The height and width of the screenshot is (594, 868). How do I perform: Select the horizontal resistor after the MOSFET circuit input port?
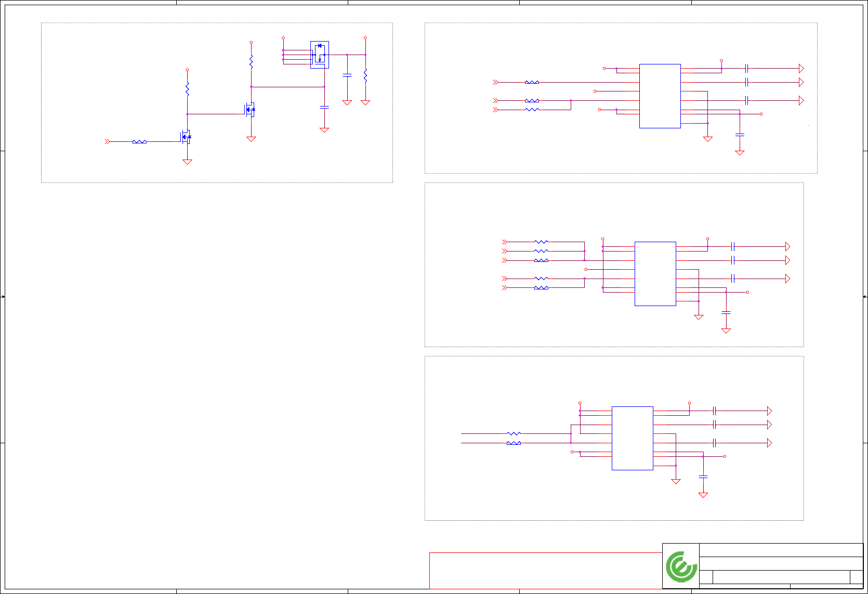[139, 141]
